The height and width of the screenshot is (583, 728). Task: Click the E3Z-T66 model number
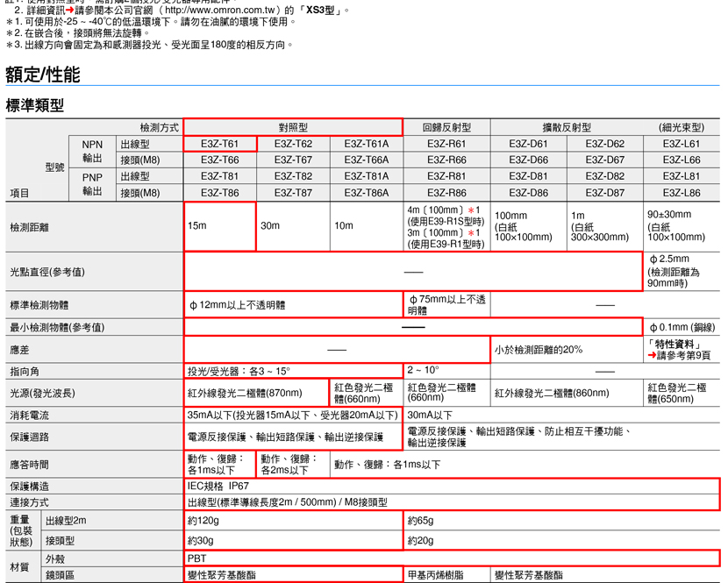pyautogui.click(x=219, y=160)
